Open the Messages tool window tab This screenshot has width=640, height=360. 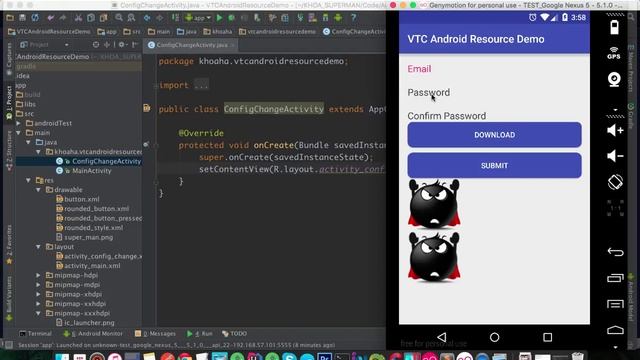pyautogui.click(x=155, y=333)
